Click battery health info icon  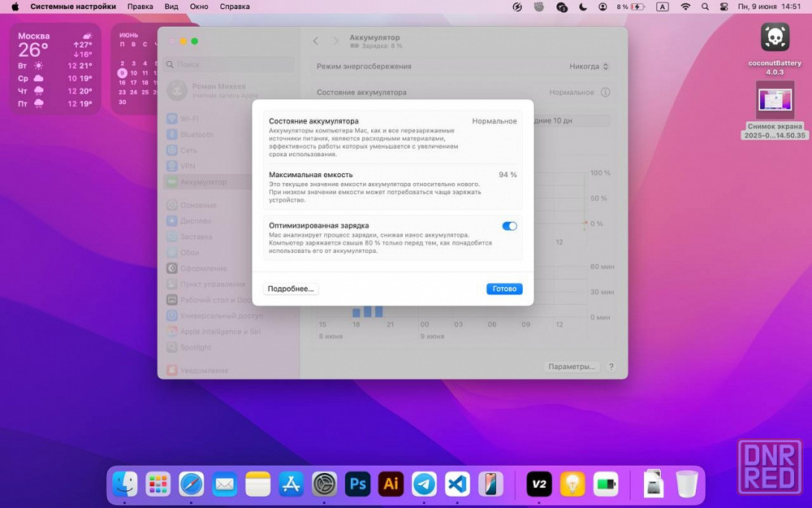(x=605, y=93)
